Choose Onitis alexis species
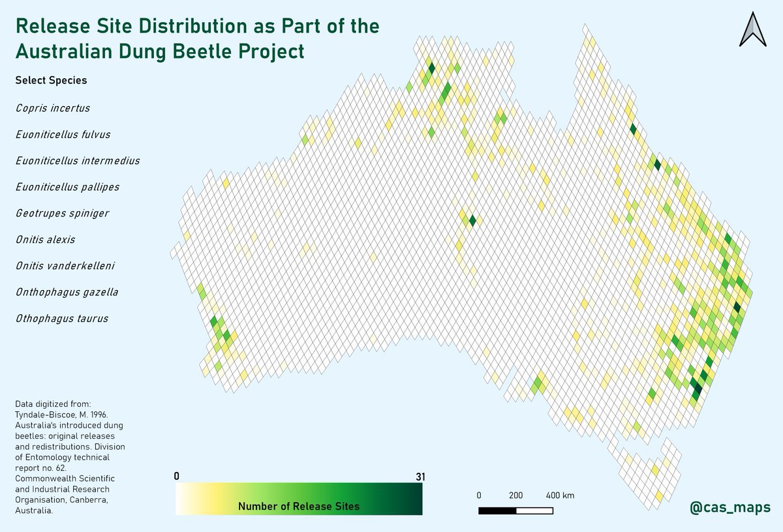This screenshot has height=532, width=783. 45,239
